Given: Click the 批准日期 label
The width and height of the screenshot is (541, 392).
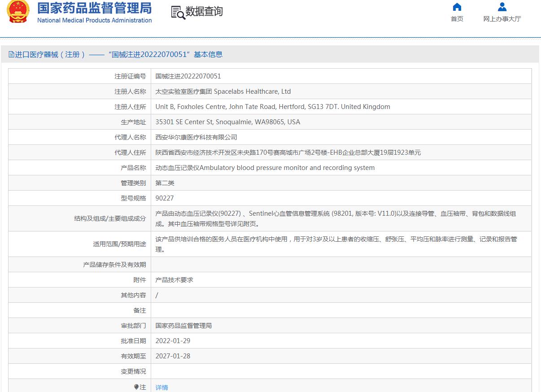Looking at the screenshot, I should coord(133,341).
